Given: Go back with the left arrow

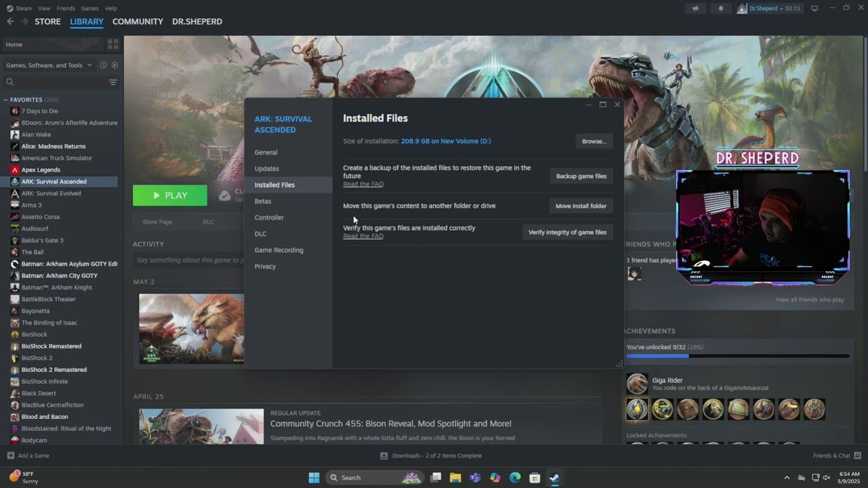Looking at the screenshot, I should [x=10, y=22].
